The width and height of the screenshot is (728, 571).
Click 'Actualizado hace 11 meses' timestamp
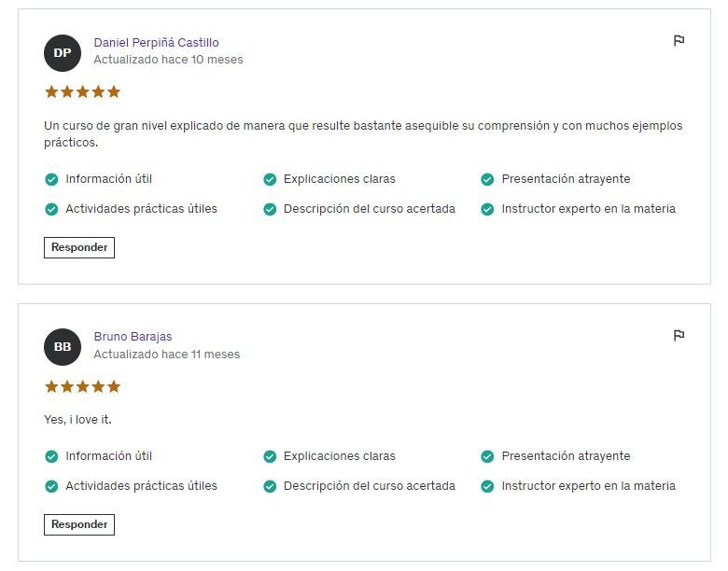click(x=166, y=355)
